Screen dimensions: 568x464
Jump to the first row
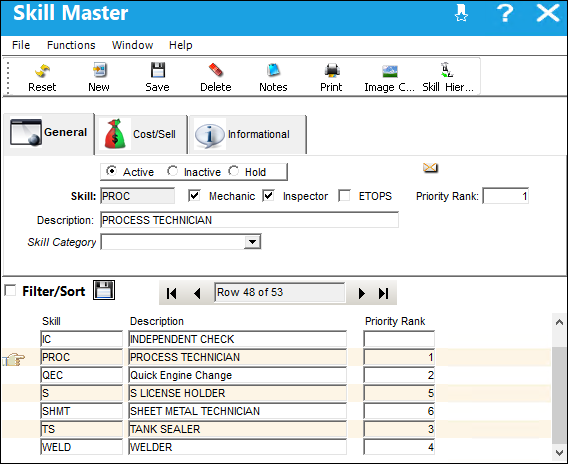[x=171, y=293]
